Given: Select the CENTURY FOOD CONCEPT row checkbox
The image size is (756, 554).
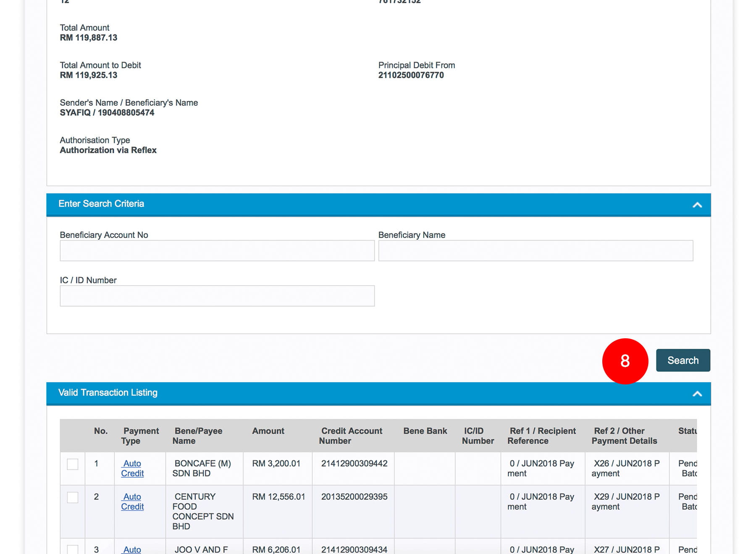Looking at the screenshot, I should 73,497.
